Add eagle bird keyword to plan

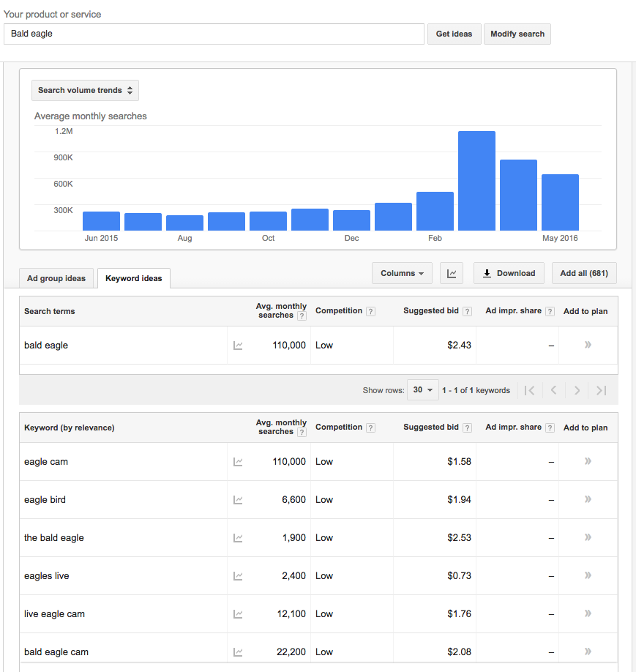click(x=588, y=499)
